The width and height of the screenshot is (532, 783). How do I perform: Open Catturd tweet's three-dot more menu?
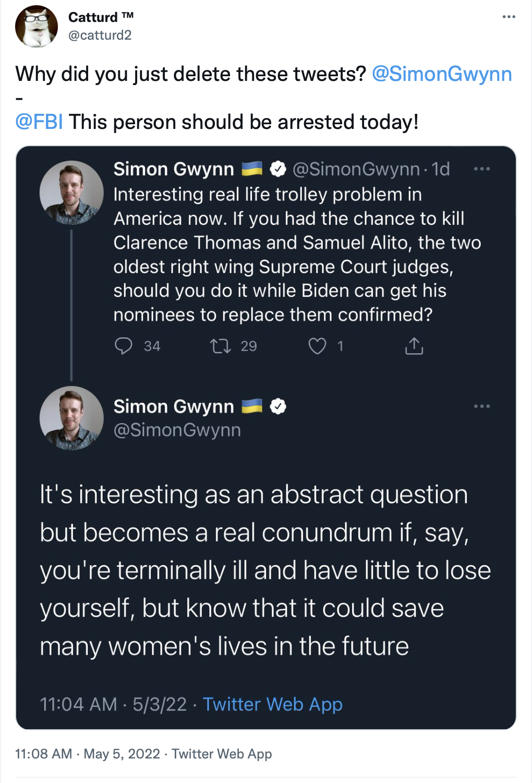[509, 17]
